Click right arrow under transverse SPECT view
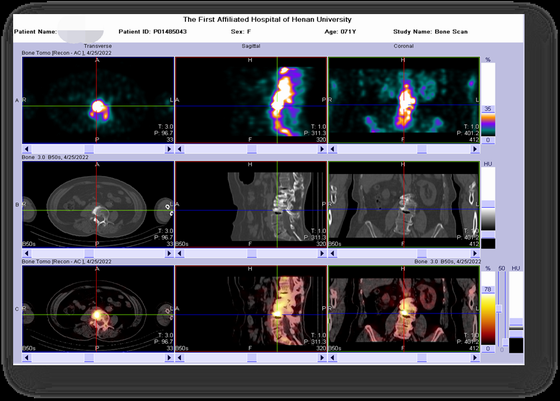This screenshot has height=401, width=560. 169,149
